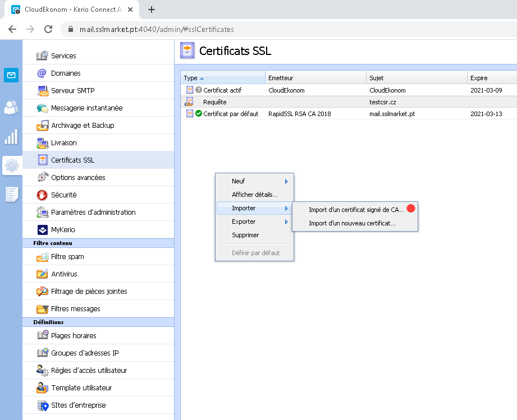Click the Emetteur column header
Screen dimensions: 517x420
pyautogui.click(x=316, y=78)
